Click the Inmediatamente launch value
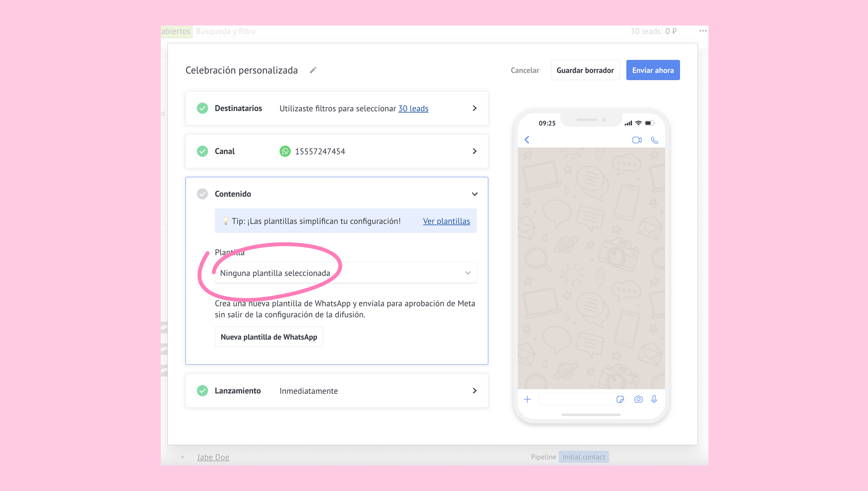 click(309, 391)
